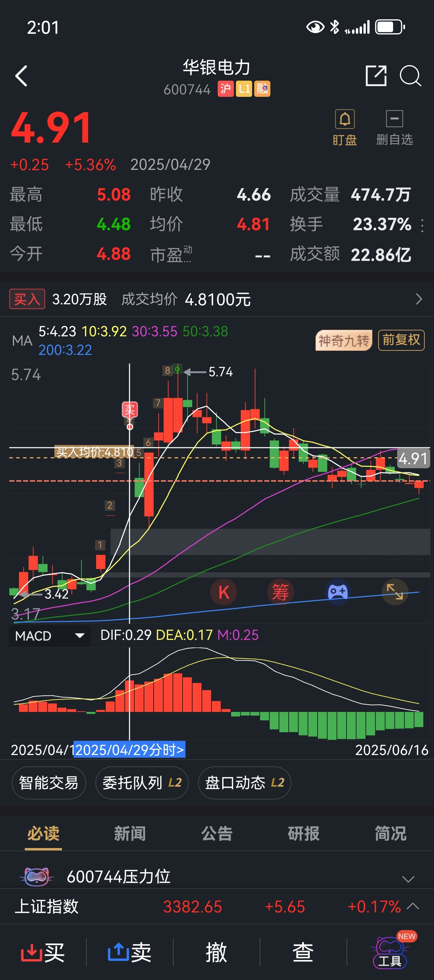Screen dimensions: 434x980
Task: Tap the +5.36% change percentage
Action: (x=91, y=165)
